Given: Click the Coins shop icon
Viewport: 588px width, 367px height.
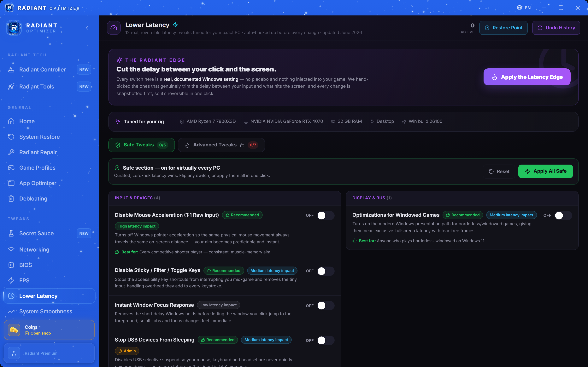Looking at the screenshot, I should 14,330.
